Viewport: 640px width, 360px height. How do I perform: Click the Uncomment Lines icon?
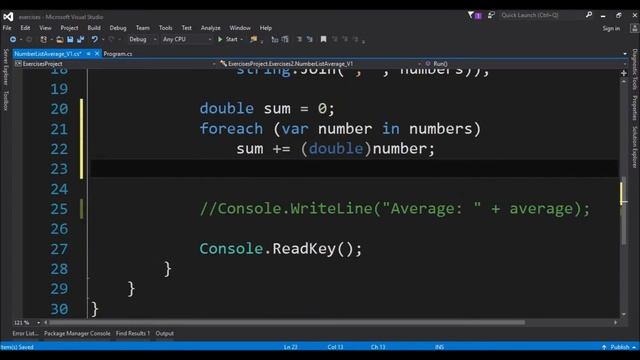click(285, 39)
